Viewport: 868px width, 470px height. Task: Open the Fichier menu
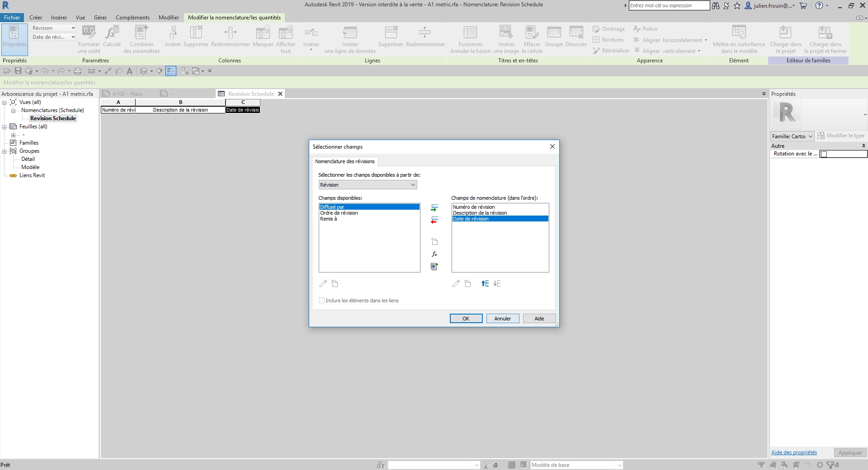pos(12,18)
